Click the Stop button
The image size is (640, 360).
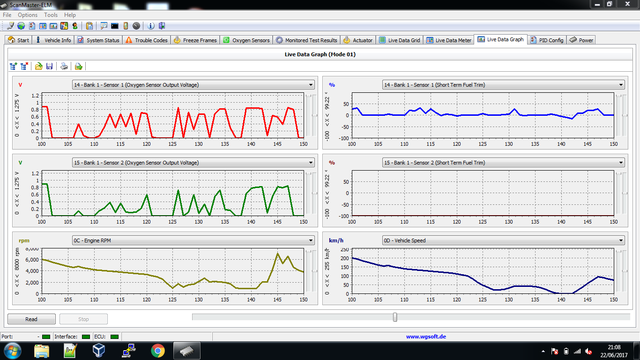[83, 319]
